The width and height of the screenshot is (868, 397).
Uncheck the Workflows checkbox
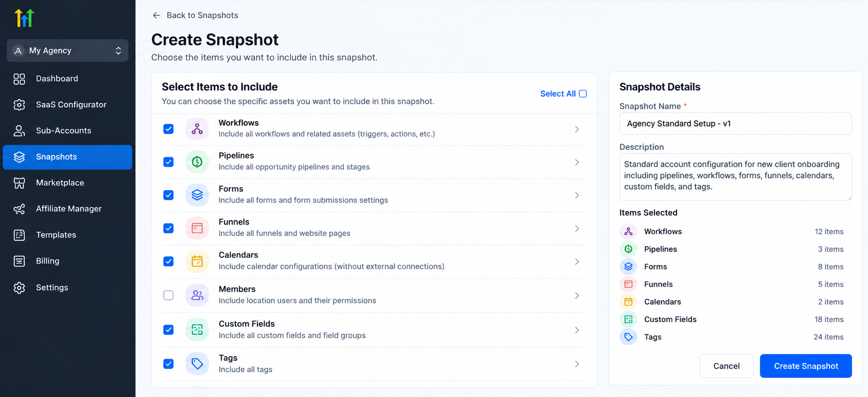click(168, 129)
